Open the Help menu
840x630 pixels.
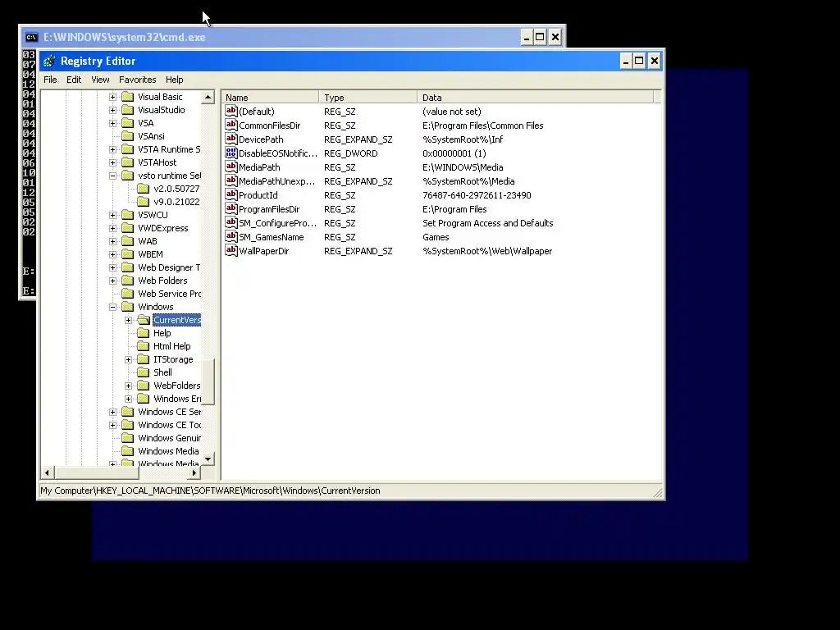(x=174, y=80)
